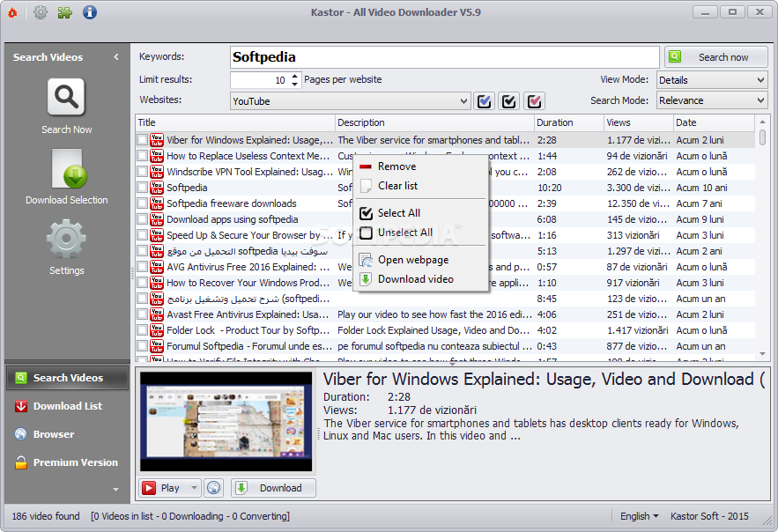Click the results scrollbar up arrow

tap(762, 122)
